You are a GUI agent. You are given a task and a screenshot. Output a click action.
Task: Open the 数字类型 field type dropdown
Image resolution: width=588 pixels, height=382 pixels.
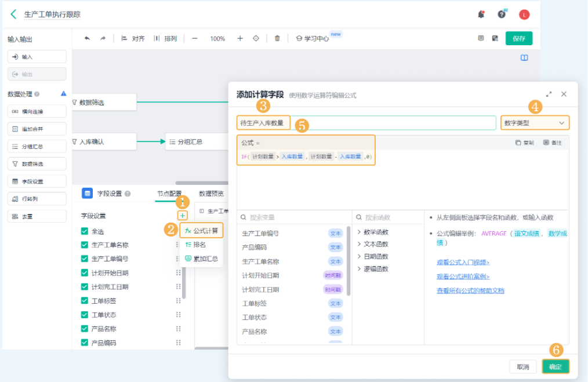(x=535, y=123)
